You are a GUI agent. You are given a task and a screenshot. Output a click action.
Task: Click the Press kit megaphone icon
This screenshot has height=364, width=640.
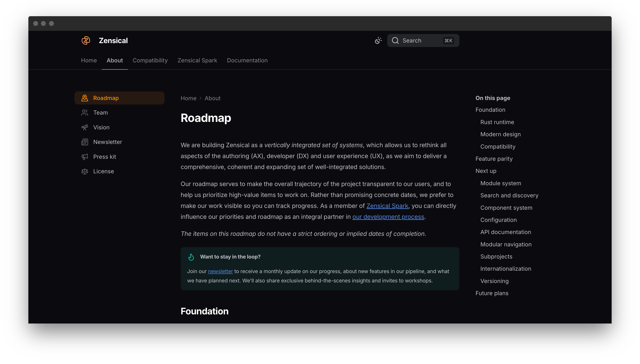coord(85,157)
